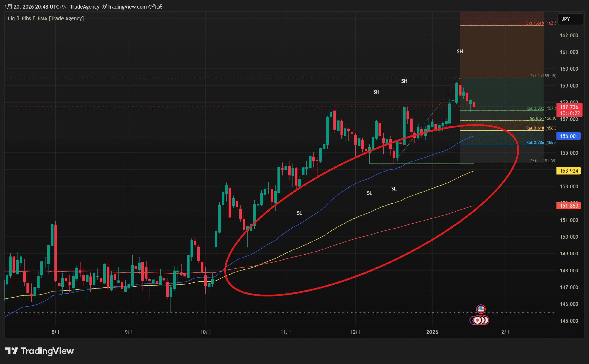This screenshot has height=364, width=589.
Task: Click the blue 156.001 EMA price label
Action: click(569, 136)
